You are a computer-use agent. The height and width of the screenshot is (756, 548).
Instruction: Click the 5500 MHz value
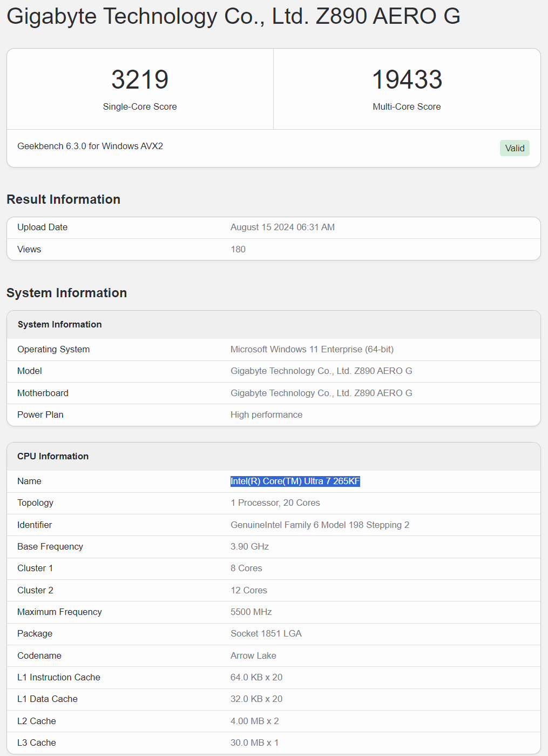click(x=251, y=612)
